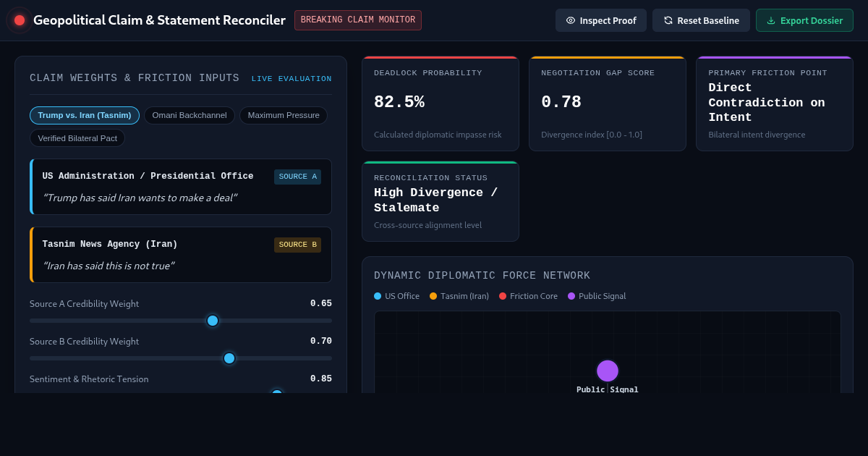
Task: Click the Direct Contradiction on Intent text
Action: click(x=767, y=103)
